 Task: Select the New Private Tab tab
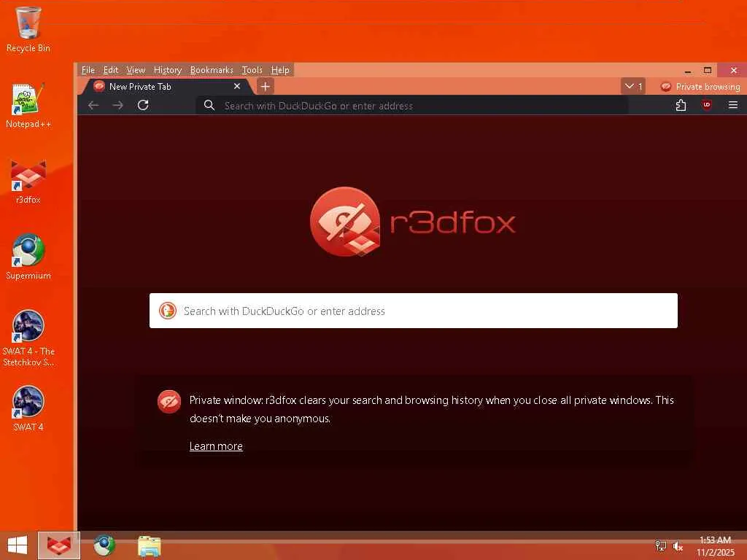tap(167, 87)
